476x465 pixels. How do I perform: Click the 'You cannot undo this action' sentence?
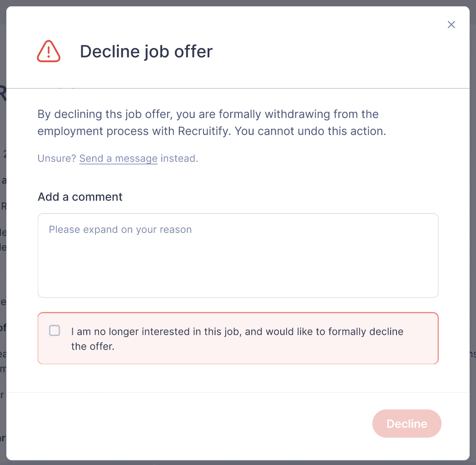[x=310, y=131]
